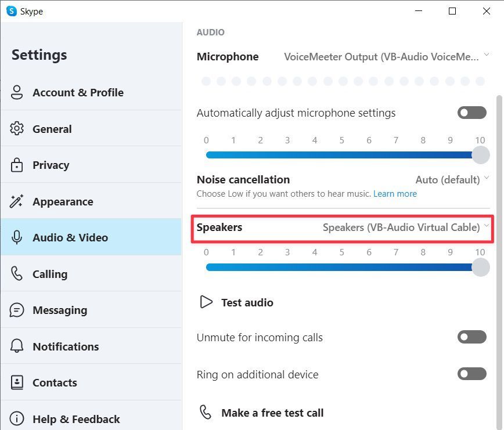This screenshot has width=504, height=430.
Task: Select the Appearance paintbrush icon
Action: (x=17, y=201)
